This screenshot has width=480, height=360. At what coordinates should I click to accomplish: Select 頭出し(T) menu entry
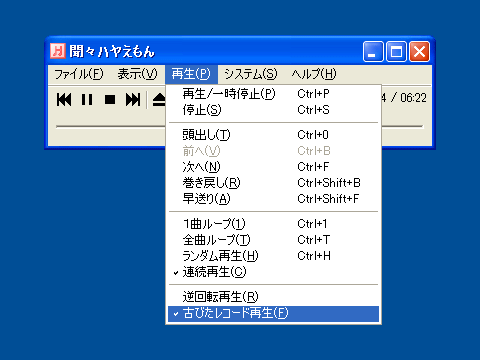(x=273, y=135)
